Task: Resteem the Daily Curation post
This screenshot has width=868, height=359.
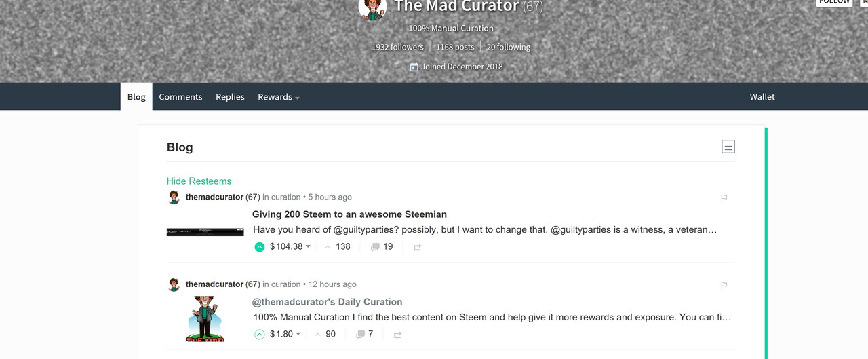Action: pyautogui.click(x=398, y=335)
